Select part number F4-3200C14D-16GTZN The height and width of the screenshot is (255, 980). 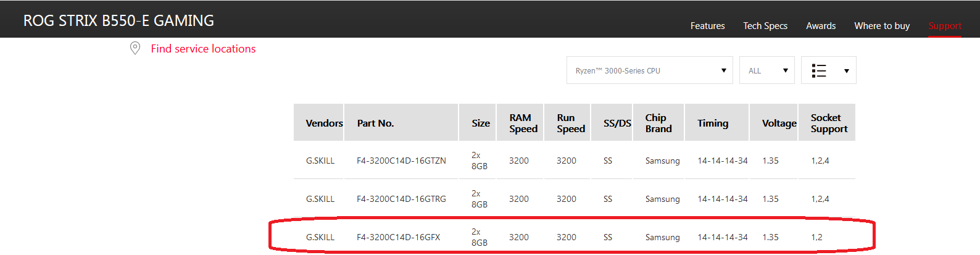(401, 161)
